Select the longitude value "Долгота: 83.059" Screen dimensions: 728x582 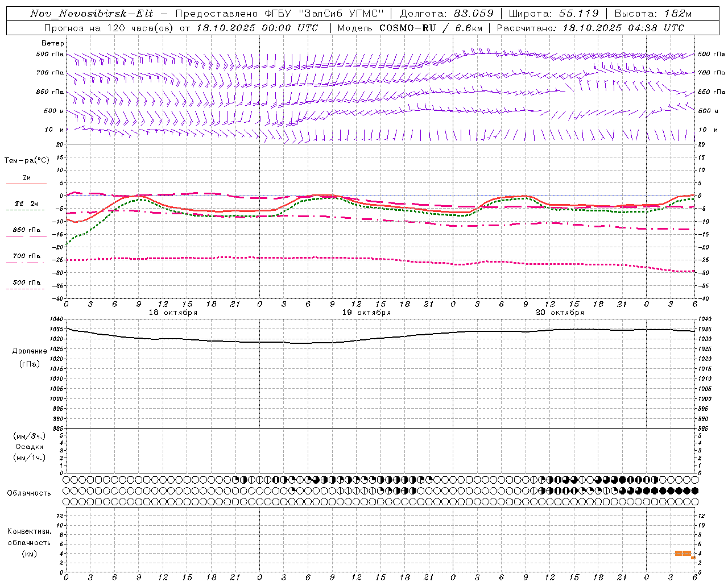(446, 14)
